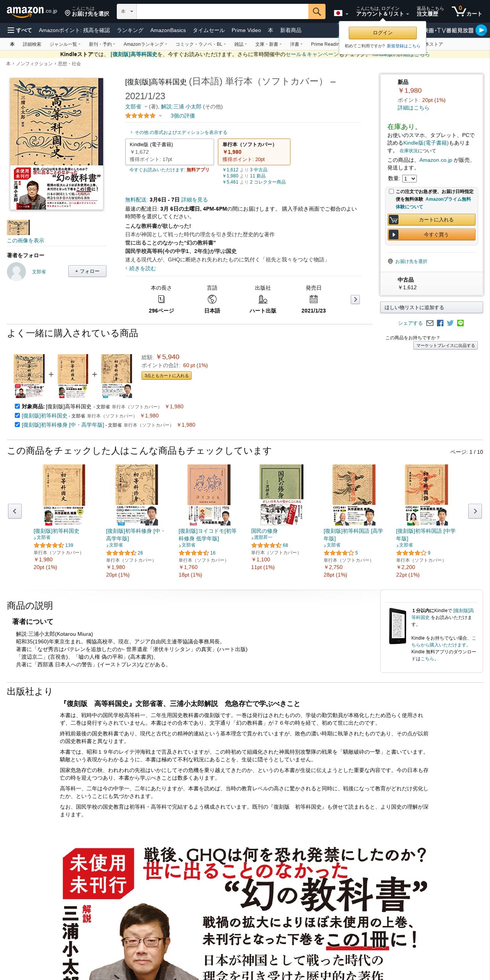This screenshot has height=980, width=490.
Task: Click the カートに入れる button
Action: (432, 219)
